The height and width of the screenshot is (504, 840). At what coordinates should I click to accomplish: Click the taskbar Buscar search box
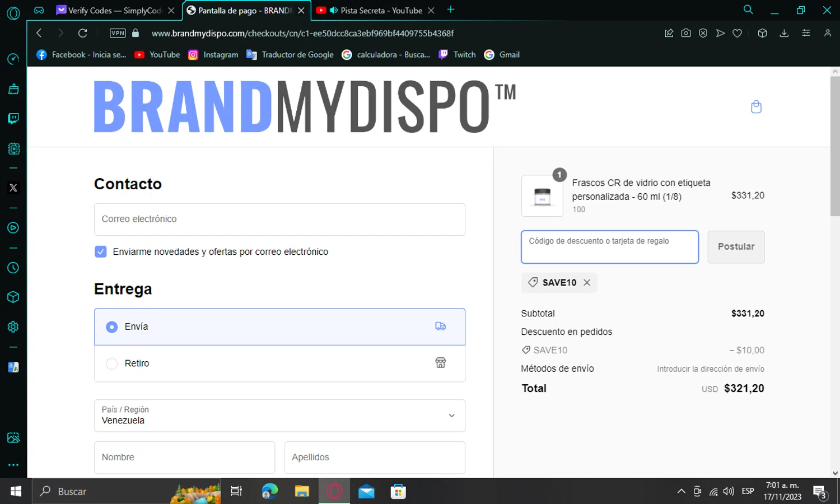(x=126, y=491)
